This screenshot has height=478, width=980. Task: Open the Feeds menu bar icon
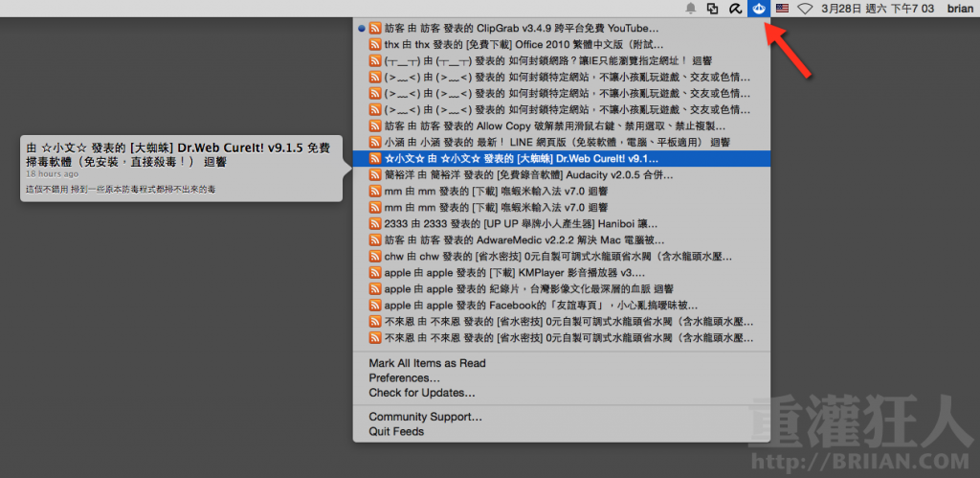pyautogui.click(x=758, y=8)
